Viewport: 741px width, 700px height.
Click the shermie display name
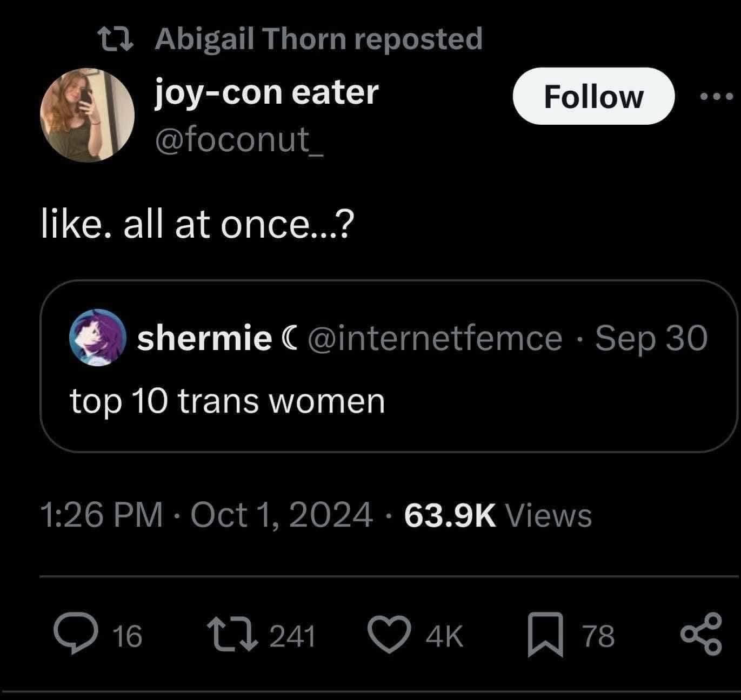[204, 339]
